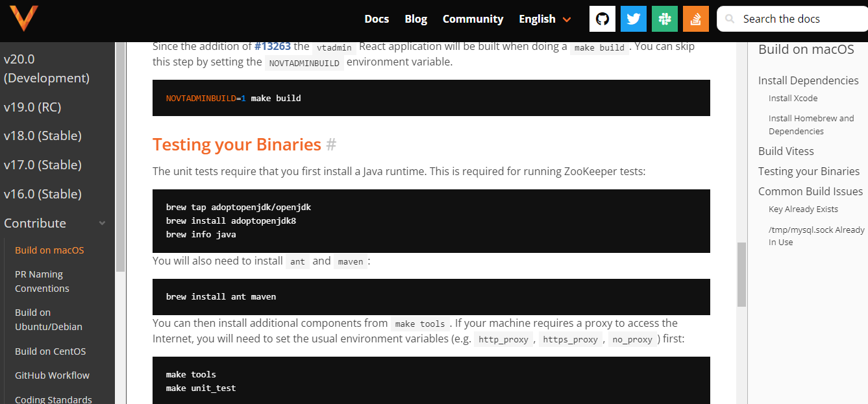
Task: Click the inline http_proxy code
Action: tap(503, 339)
